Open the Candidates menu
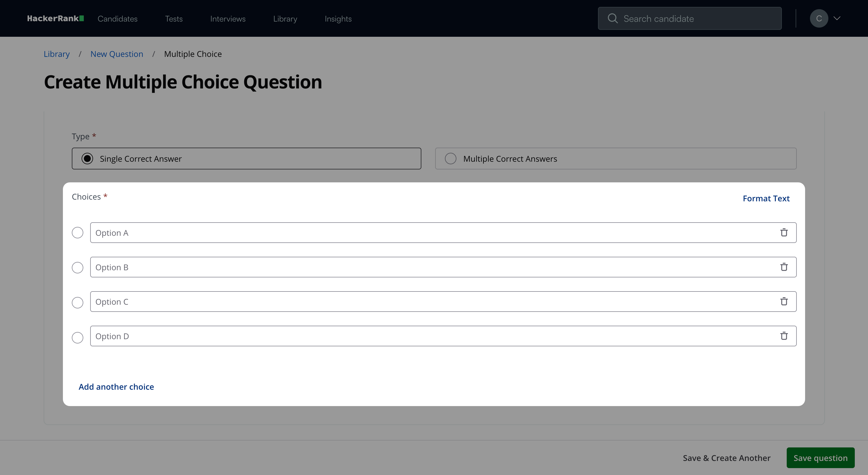 click(117, 19)
